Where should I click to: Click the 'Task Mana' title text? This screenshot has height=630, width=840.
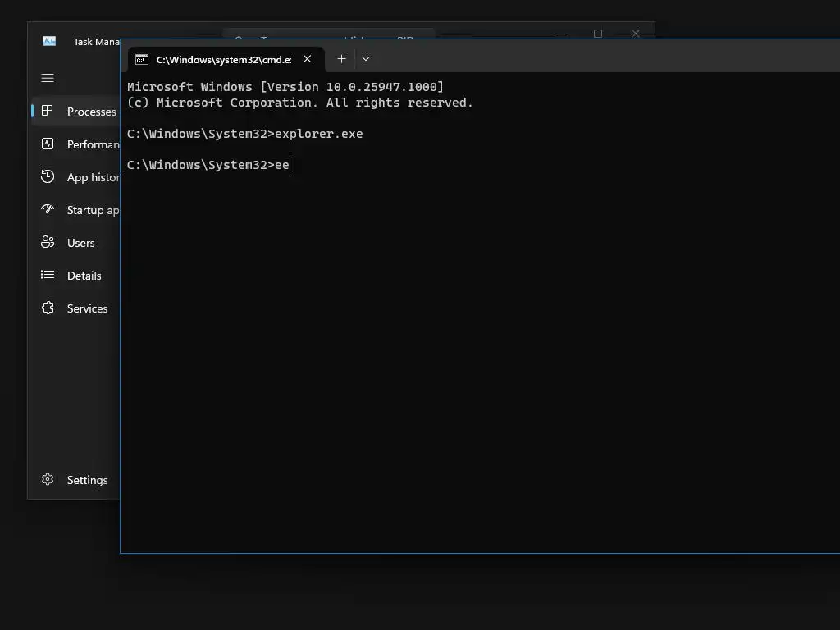coord(97,42)
